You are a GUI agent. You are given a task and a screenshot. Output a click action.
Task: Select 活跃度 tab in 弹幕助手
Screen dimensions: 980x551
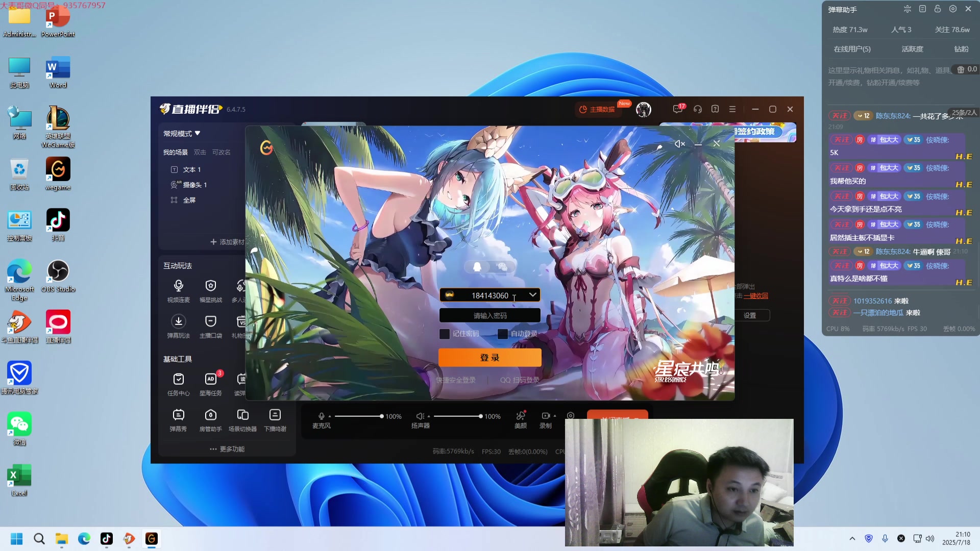point(912,49)
